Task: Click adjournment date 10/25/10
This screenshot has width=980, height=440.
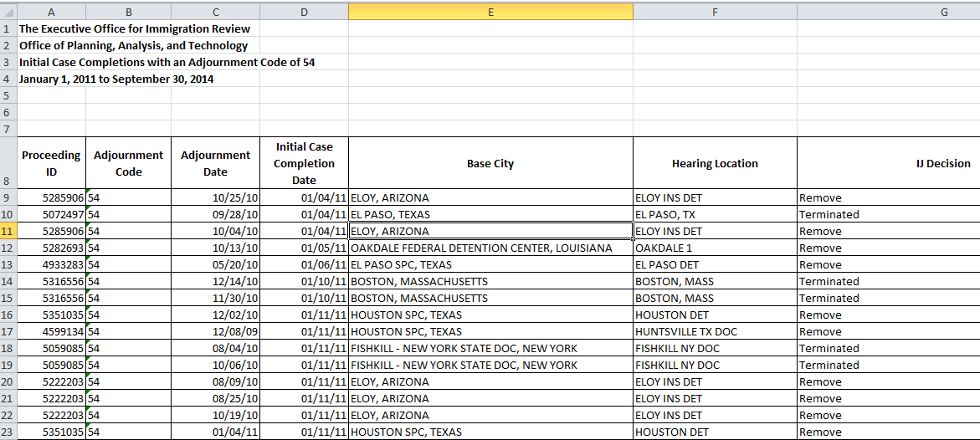Action: tap(216, 197)
